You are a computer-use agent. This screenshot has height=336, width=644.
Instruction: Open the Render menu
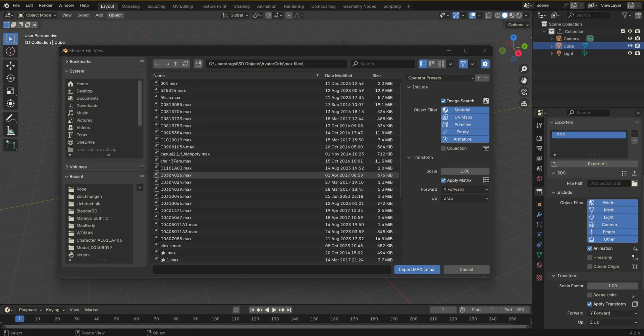pyautogui.click(x=46, y=5)
